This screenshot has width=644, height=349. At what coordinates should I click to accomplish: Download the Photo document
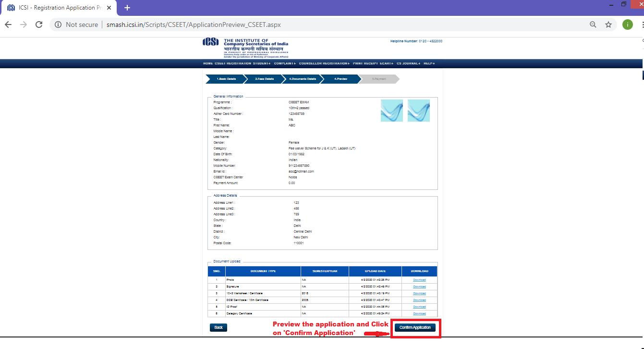(x=419, y=280)
